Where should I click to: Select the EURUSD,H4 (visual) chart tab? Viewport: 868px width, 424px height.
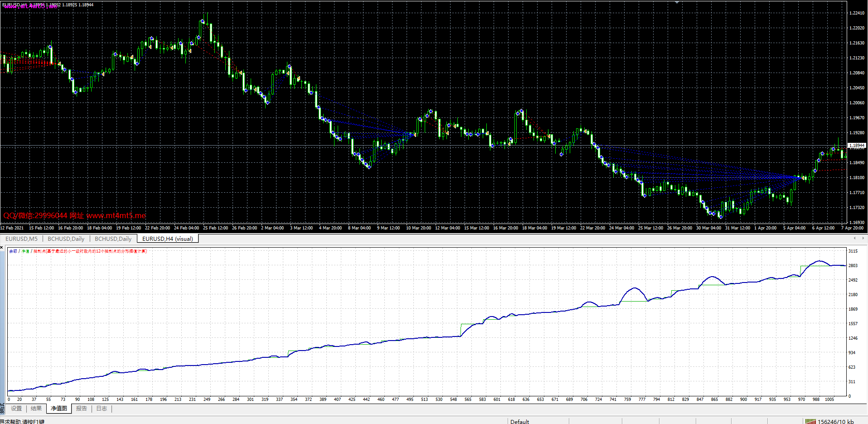168,239
